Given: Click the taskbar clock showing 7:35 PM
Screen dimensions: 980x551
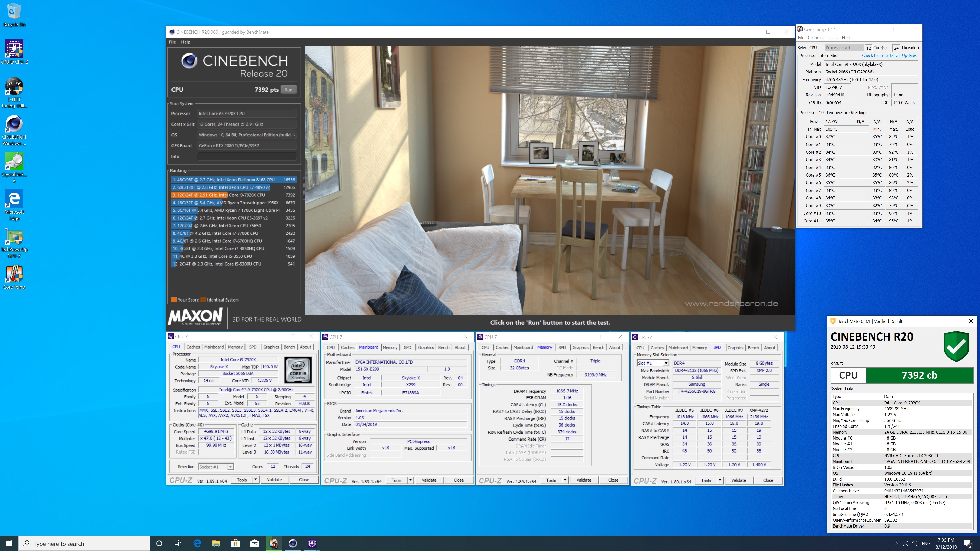Looking at the screenshot, I should (x=946, y=543).
